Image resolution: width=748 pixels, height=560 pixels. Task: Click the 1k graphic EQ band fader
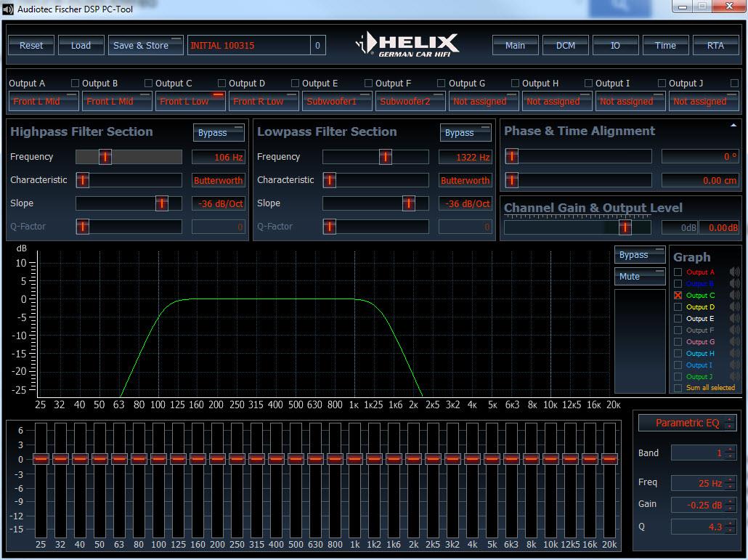click(354, 459)
